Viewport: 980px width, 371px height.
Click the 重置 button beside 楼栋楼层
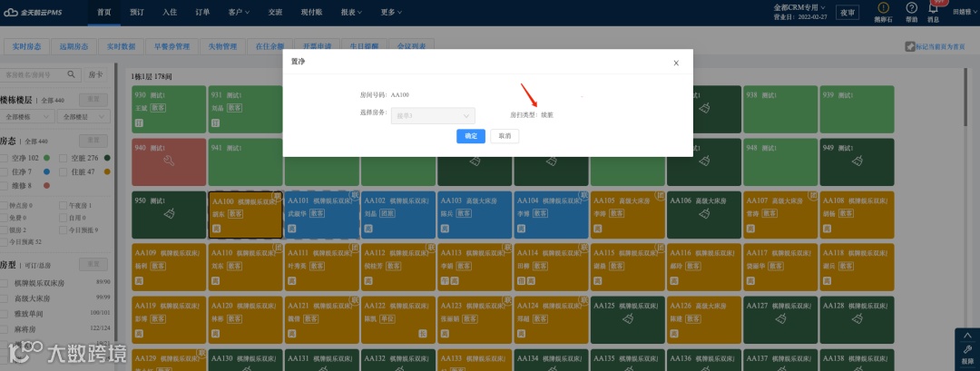93,99
